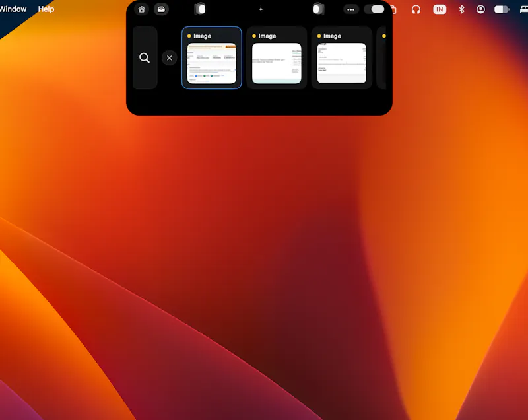528x420 pixels.
Task: Select the third Image card
Action: (341, 57)
